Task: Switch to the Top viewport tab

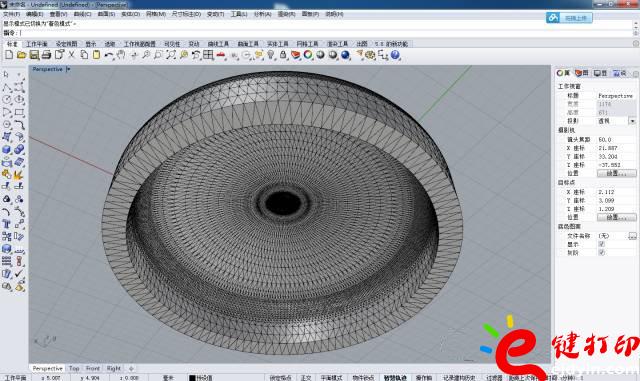Action: point(74,368)
